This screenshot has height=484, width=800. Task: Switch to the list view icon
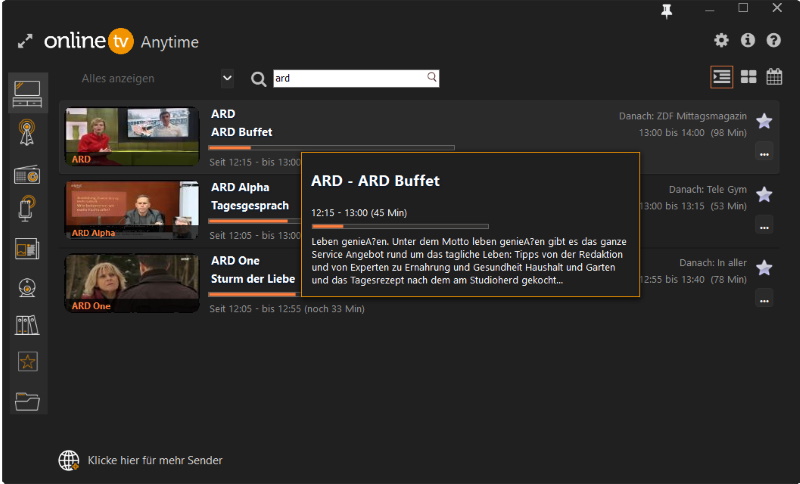721,77
